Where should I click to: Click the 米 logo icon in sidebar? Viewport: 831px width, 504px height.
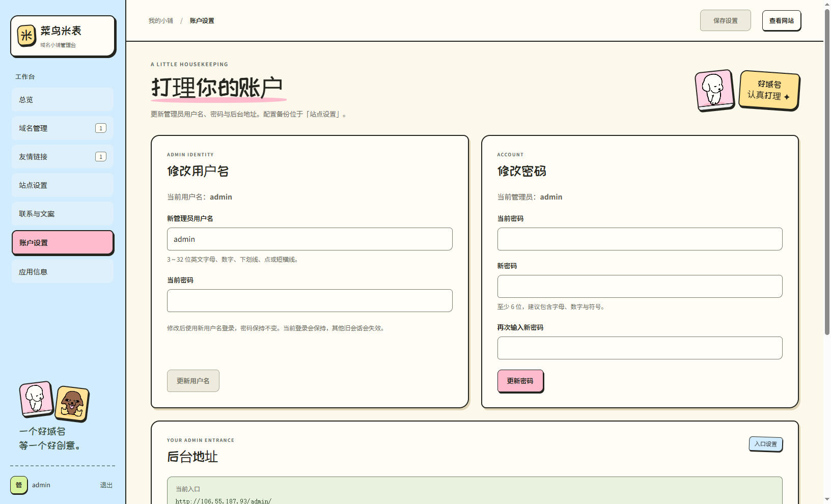point(26,36)
